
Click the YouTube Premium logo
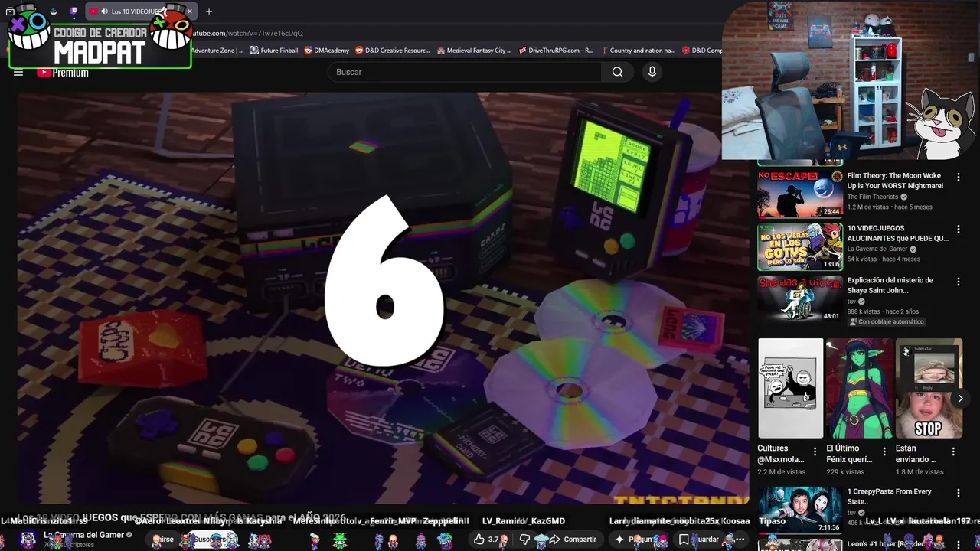[x=63, y=73]
